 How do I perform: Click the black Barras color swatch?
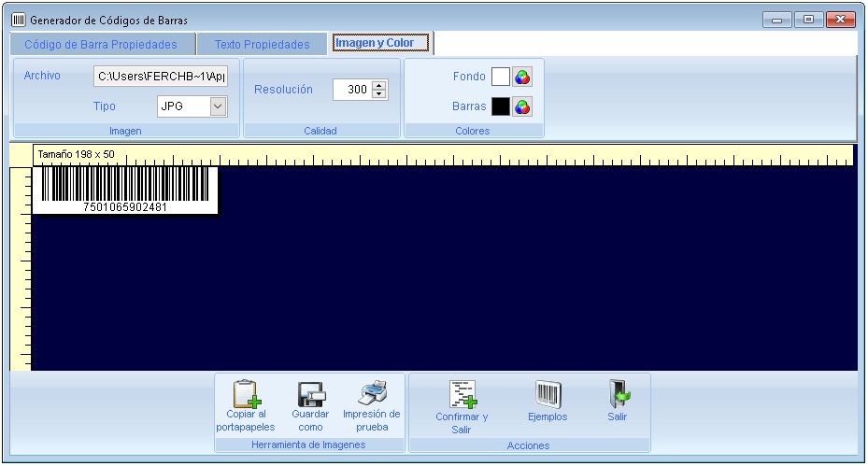501,106
